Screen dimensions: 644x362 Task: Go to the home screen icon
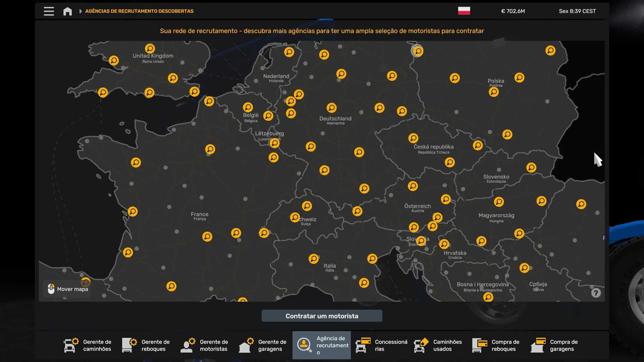(67, 11)
